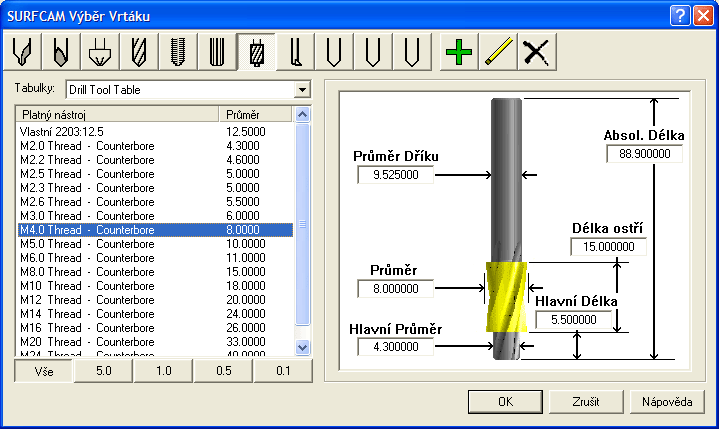Select the boring bar tool type icon
Screen dimensions: 719x429
(x=295, y=52)
